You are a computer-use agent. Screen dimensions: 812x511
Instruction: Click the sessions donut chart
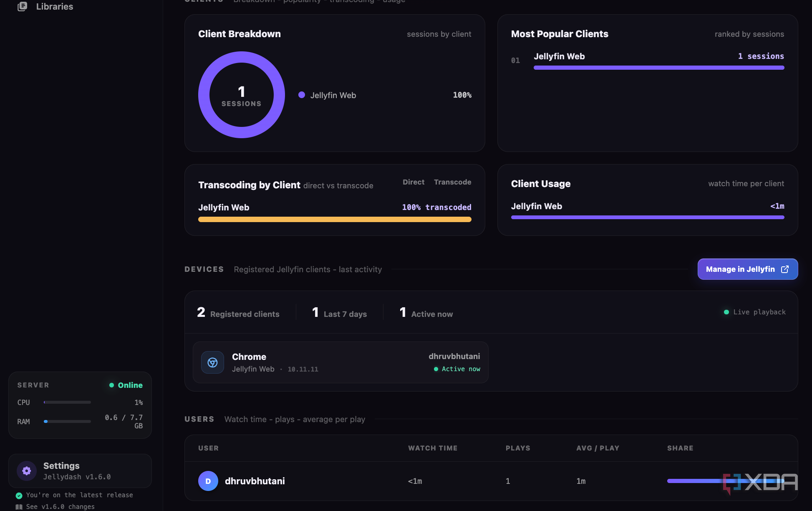click(x=242, y=95)
